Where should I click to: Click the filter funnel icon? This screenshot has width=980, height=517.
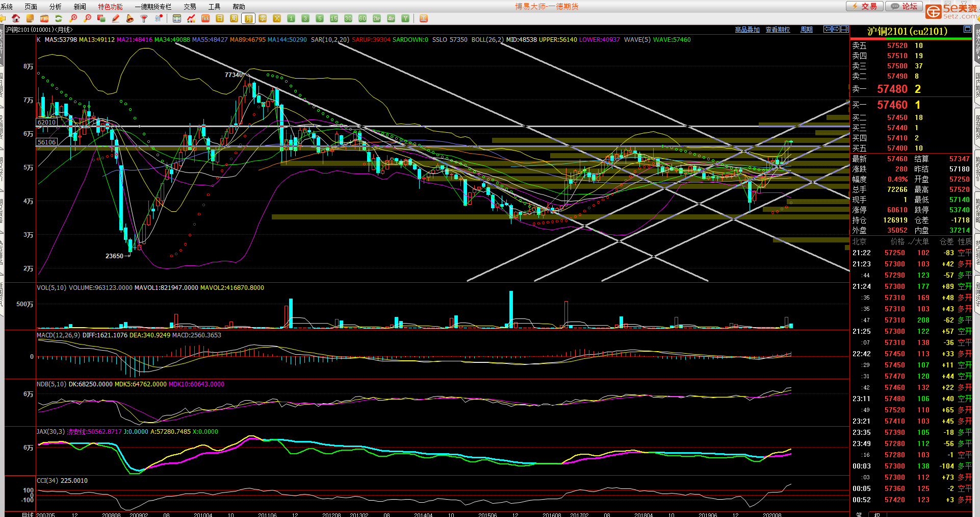(144, 18)
